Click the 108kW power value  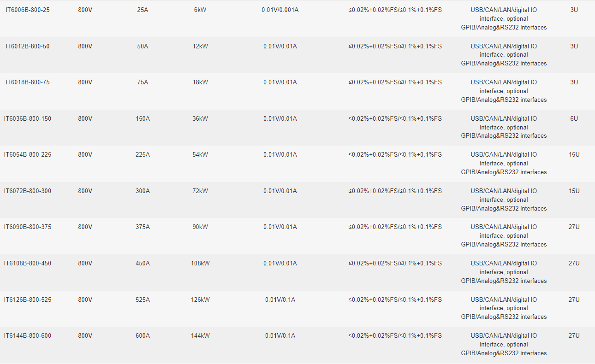click(200, 263)
